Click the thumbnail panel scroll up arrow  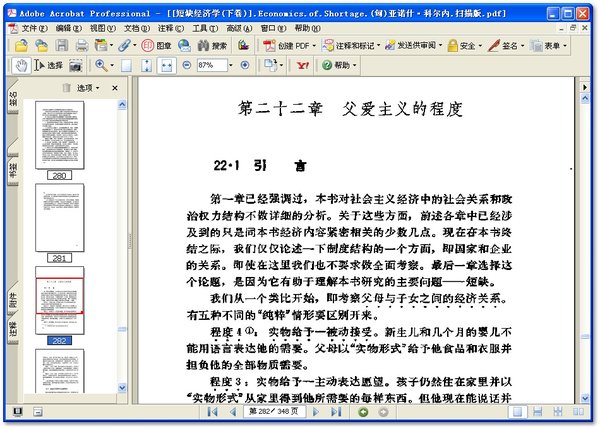pyautogui.click(x=122, y=104)
